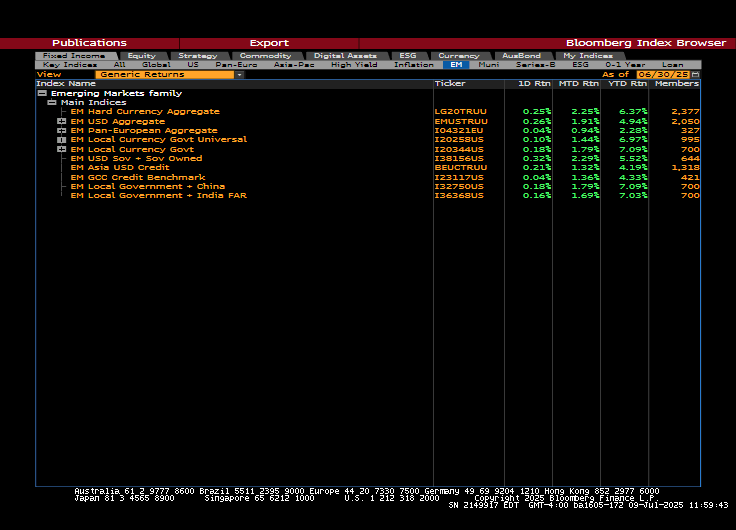Open EM USD Sov + Sov Owned index
This screenshot has height=530, width=736.
tap(136, 158)
